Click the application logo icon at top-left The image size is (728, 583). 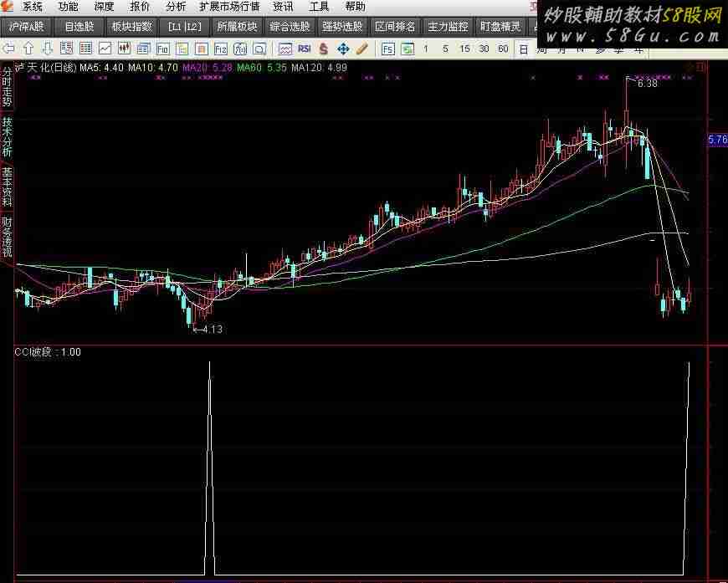click(x=7, y=6)
